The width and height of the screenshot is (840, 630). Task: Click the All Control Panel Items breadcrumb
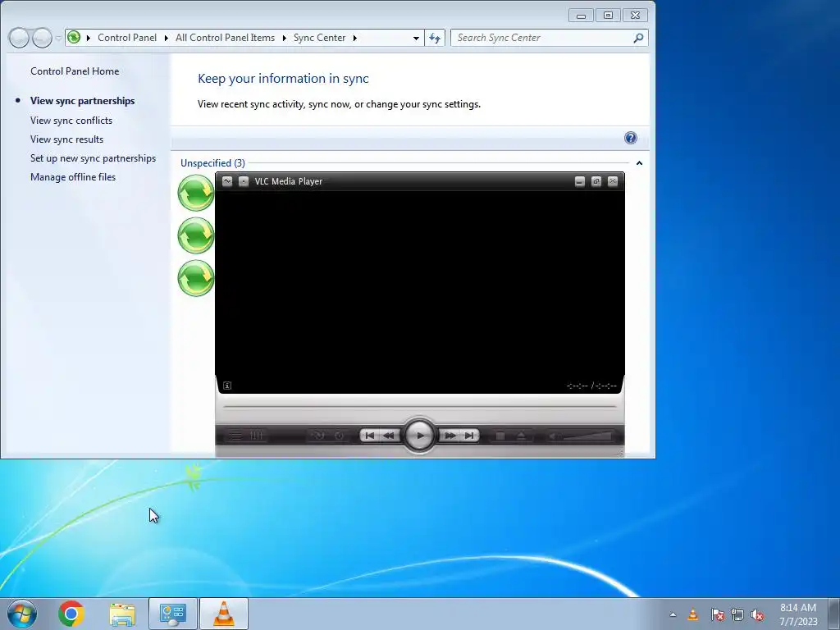(225, 38)
